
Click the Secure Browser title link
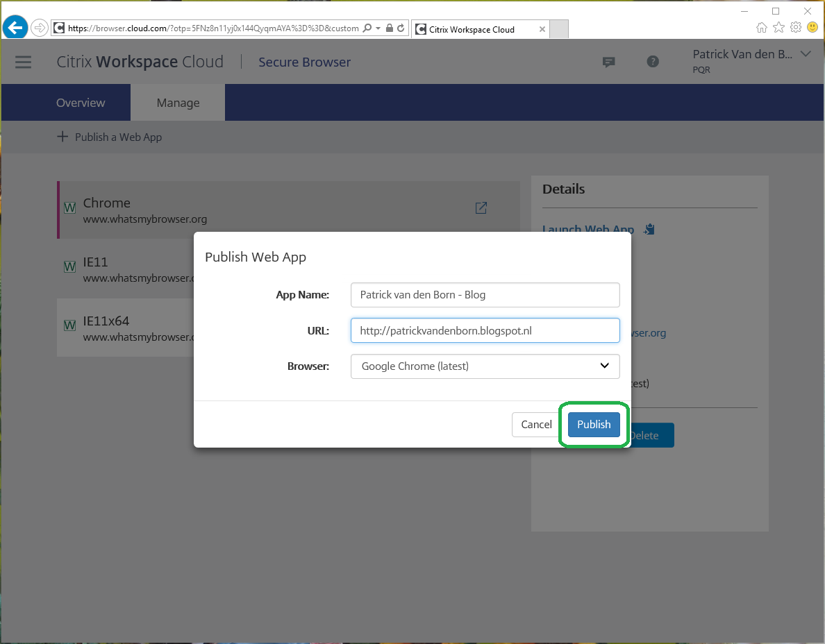coord(304,62)
